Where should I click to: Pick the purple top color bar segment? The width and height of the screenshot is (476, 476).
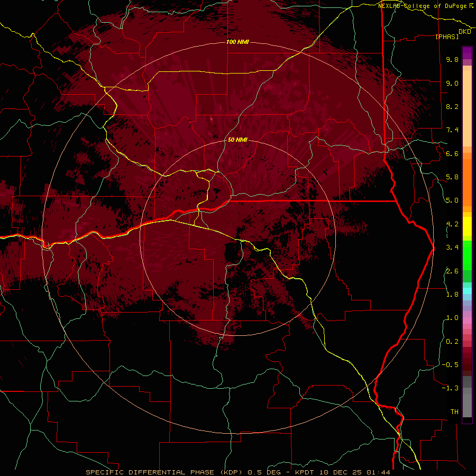[x=467, y=53]
